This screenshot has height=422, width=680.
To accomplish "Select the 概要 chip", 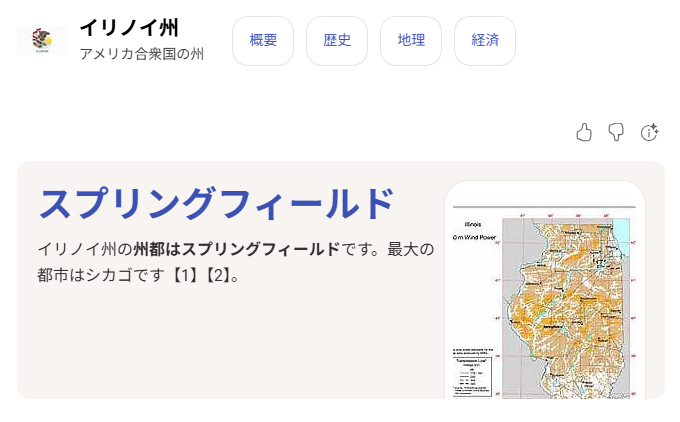I will 263,41.
